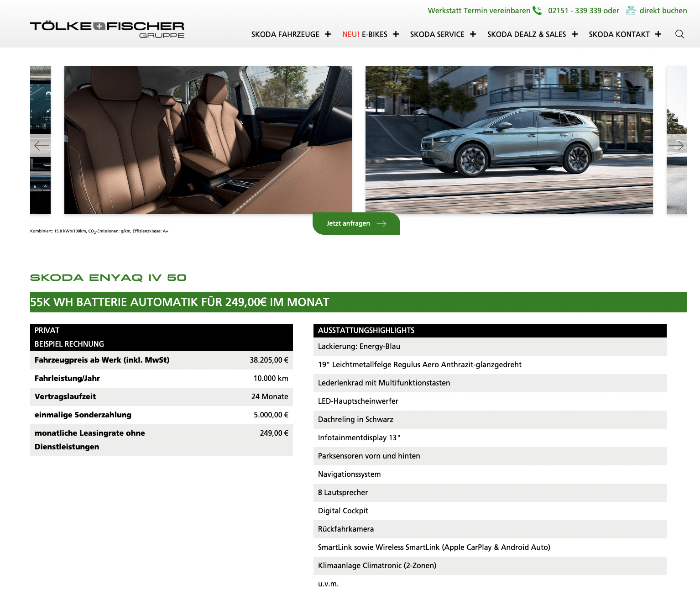Click the car booking icon before direkt buchen

(x=631, y=11)
